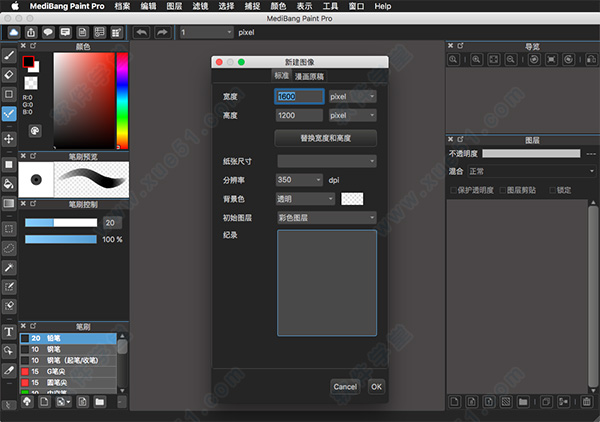Open 编辑 menu
Viewport: 600px width, 422px height.
pyautogui.click(x=148, y=6)
